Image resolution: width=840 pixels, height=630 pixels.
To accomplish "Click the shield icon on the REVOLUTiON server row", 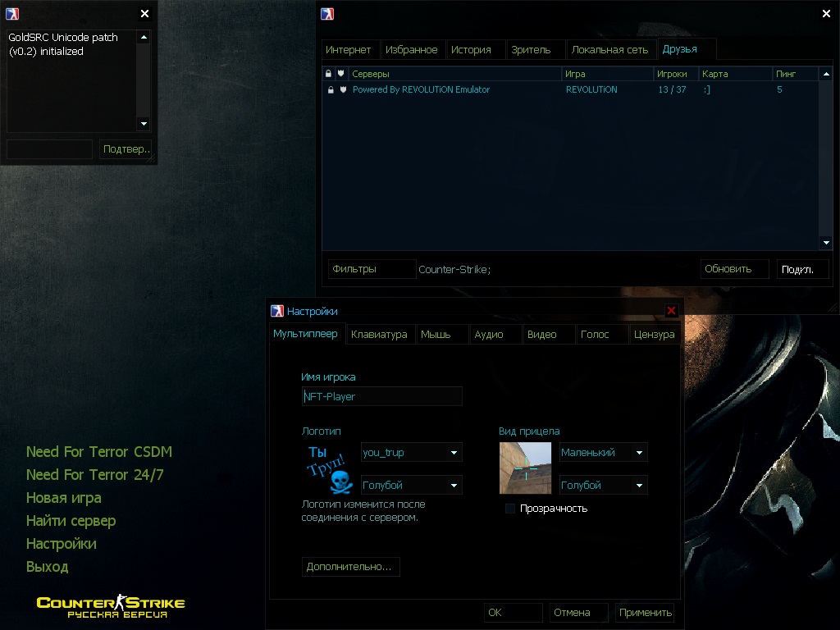I will coord(343,90).
